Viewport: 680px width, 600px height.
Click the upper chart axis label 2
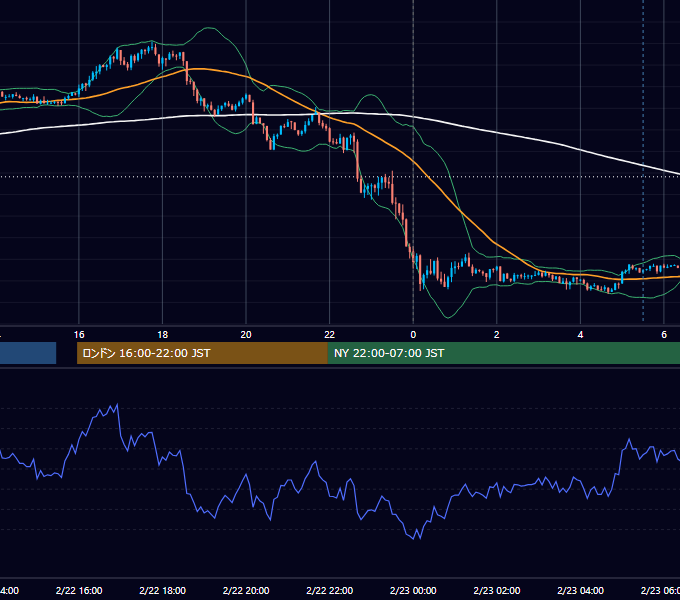tap(497, 335)
